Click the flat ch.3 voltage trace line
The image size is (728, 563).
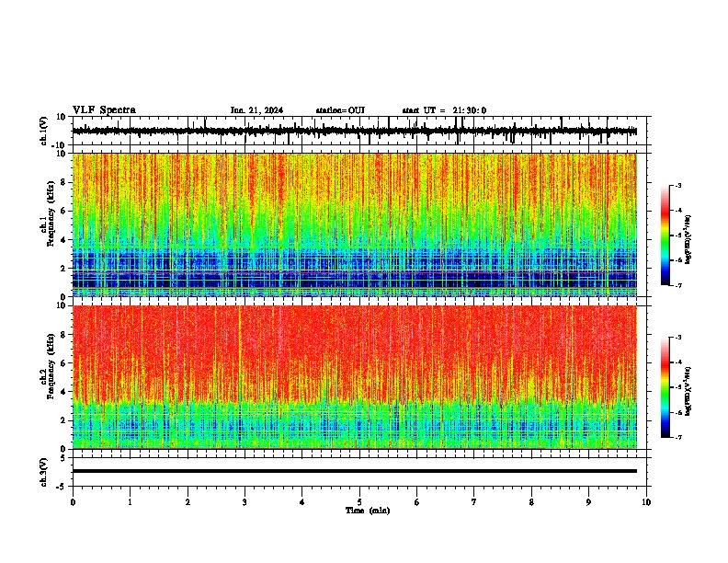[355, 471]
